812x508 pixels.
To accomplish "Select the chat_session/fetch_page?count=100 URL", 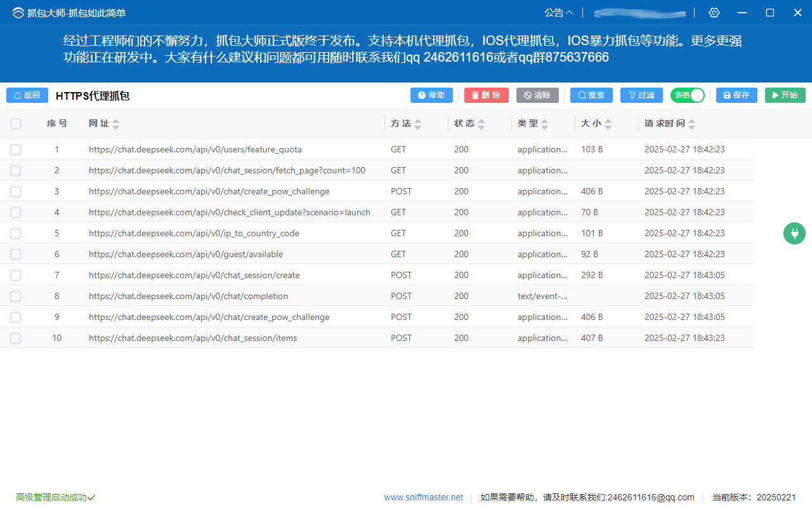I will click(227, 171).
